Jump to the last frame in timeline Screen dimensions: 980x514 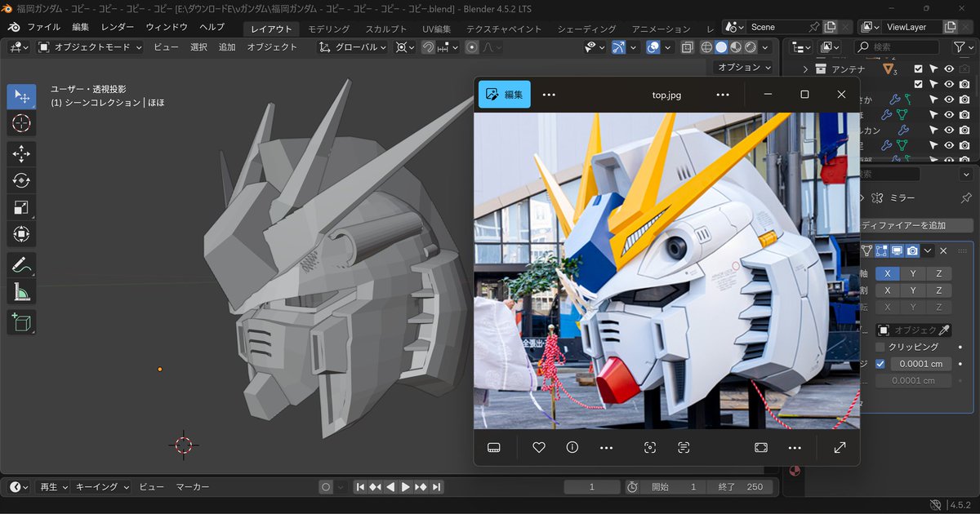point(437,487)
